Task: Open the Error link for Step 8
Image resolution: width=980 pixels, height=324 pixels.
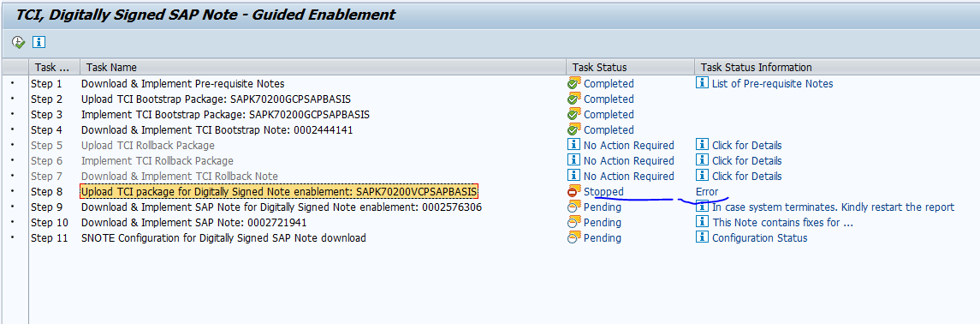Action: [707, 191]
